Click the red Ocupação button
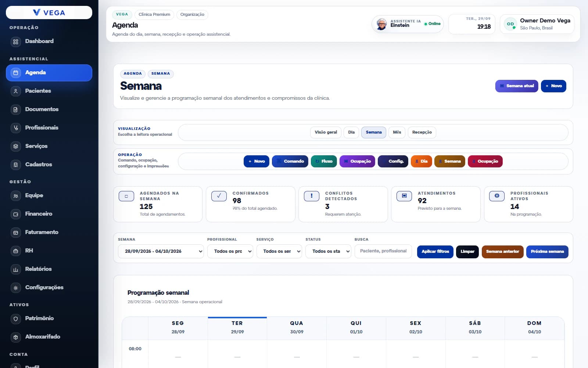 point(485,162)
